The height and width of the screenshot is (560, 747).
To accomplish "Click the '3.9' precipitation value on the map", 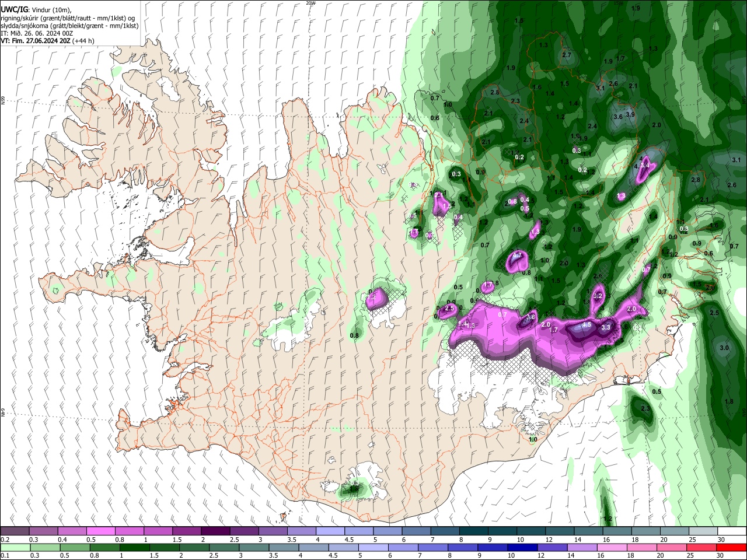I will coord(630,114).
